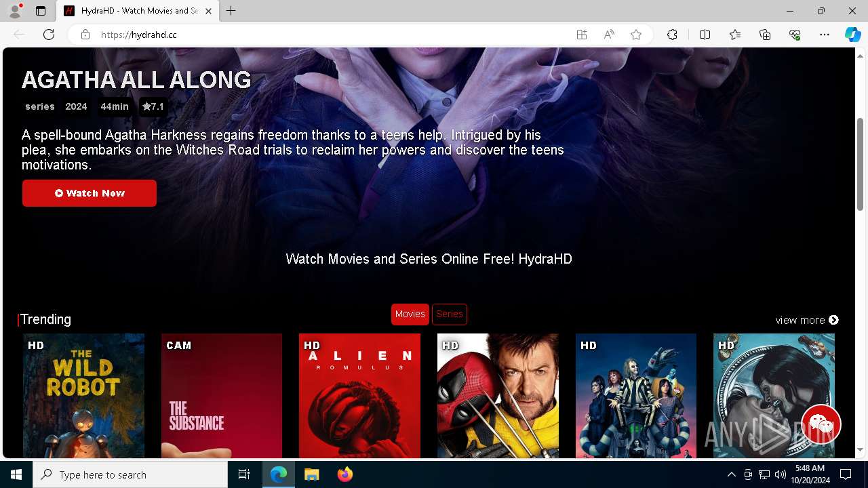The width and height of the screenshot is (868, 488).
Task: Open the view more link
Action: coord(807,320)
